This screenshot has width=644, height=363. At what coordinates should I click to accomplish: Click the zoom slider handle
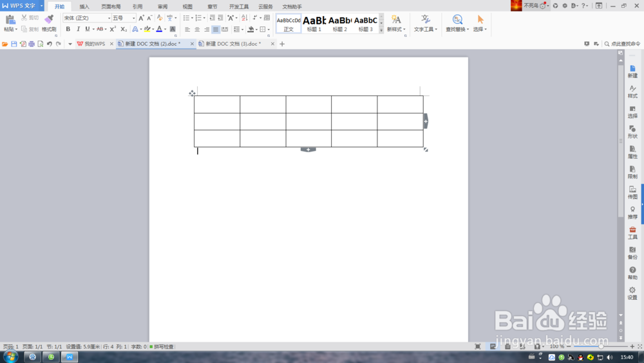[601, 346]
